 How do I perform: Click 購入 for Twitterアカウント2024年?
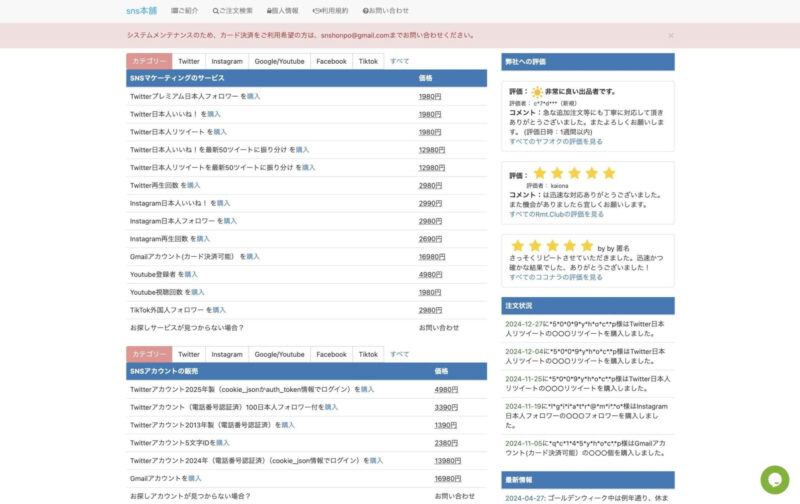click(376, 461)
